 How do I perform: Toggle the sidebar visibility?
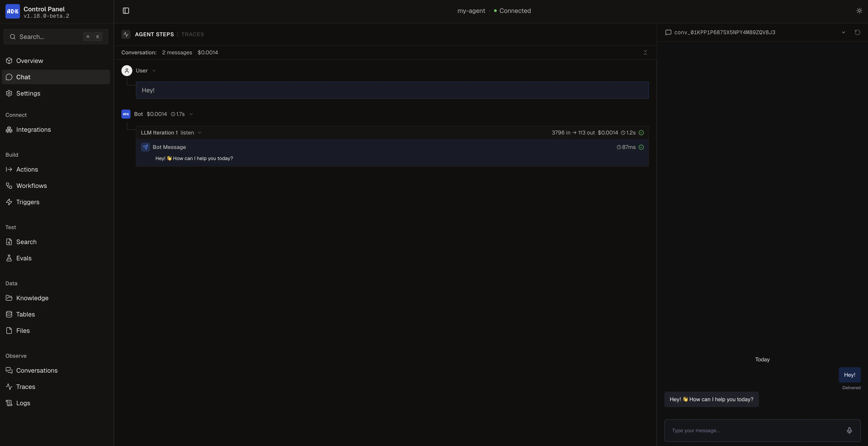pos(126,10)
